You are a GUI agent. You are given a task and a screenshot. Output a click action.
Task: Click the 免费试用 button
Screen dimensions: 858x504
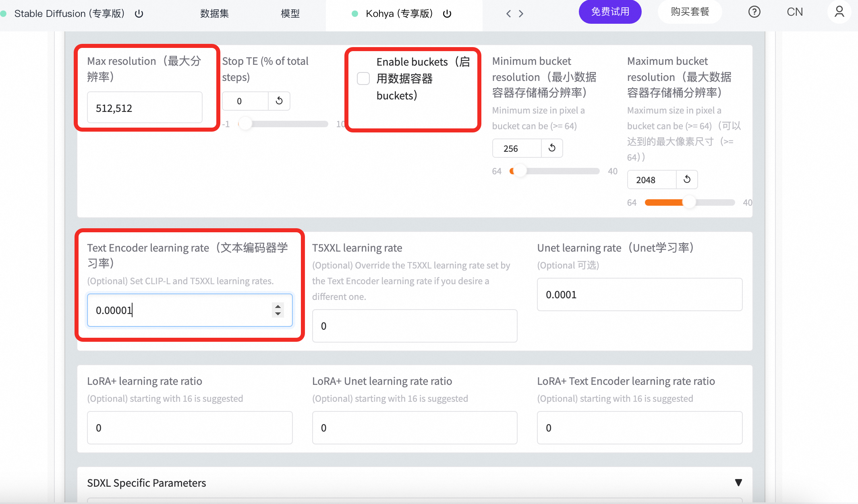pos(610,12)
